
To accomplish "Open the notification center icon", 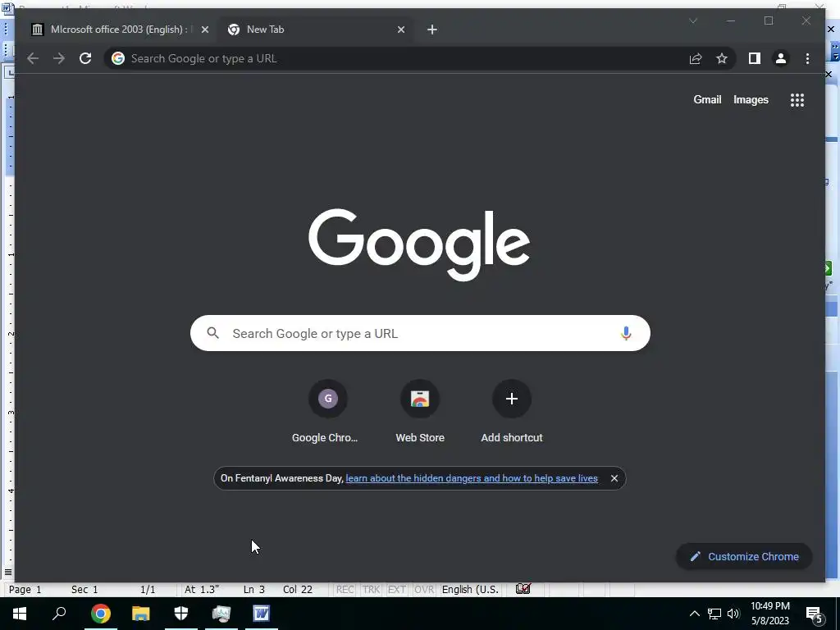I will tap(815, 615).
